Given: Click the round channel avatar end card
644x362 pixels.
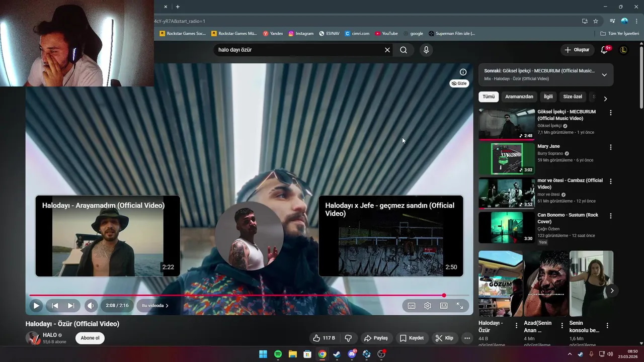Looking at the screenshot, I should point(249,236).
